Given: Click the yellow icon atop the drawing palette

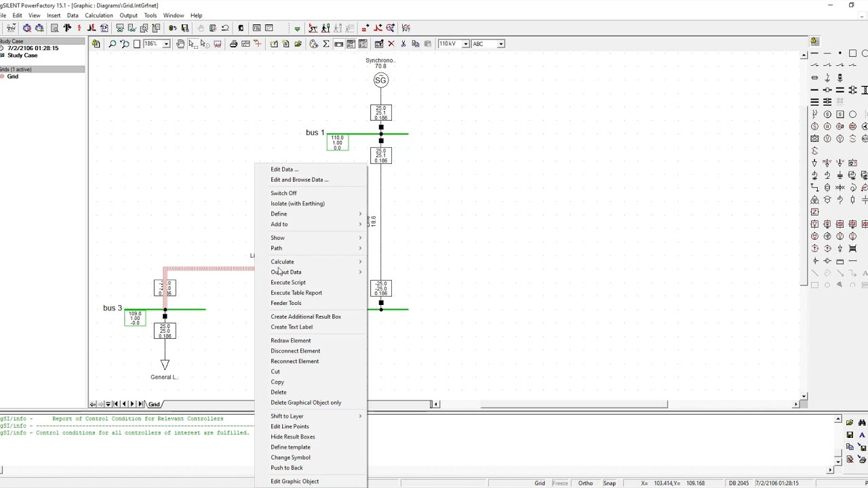Looking at the screenshot, I should [814, 41].
